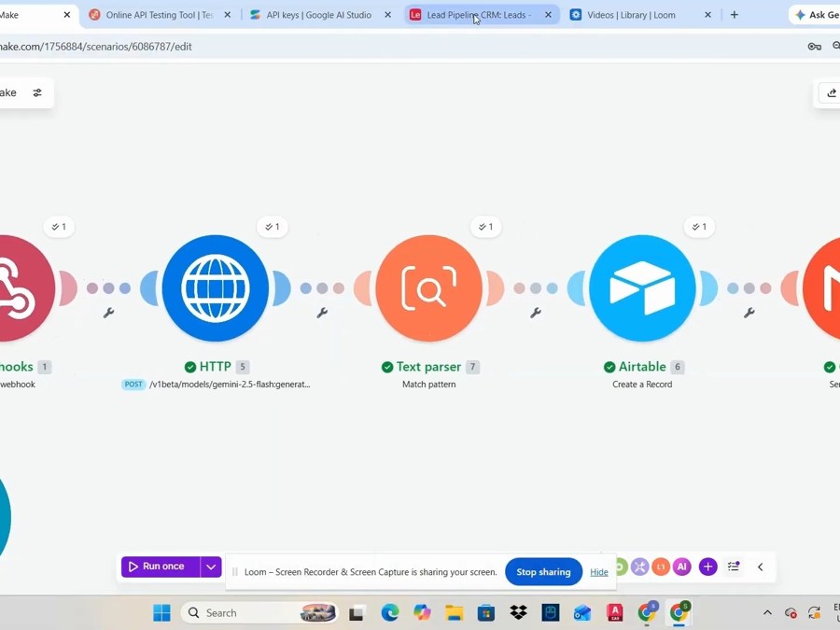The width and height of the screenshot is (840, 630).
Task: Open Outlook from taskbar
Action: pyautogui.click(x=582, y=611)
